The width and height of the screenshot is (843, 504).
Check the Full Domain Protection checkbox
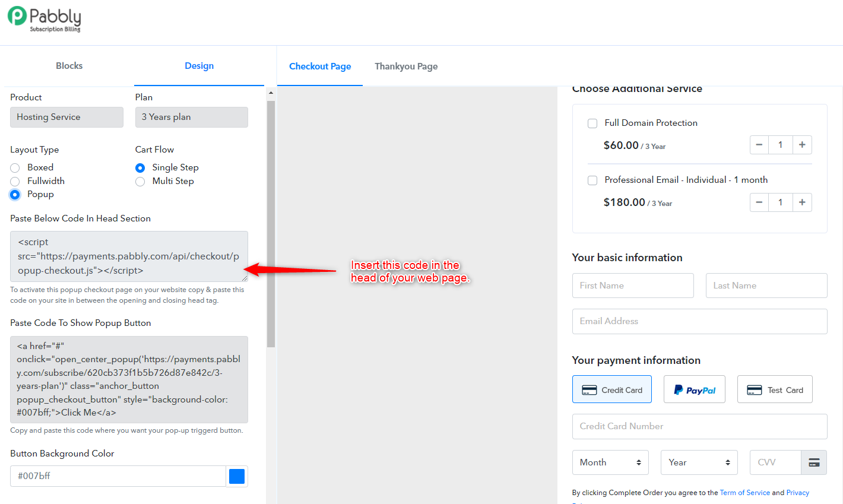pos(592,123)
